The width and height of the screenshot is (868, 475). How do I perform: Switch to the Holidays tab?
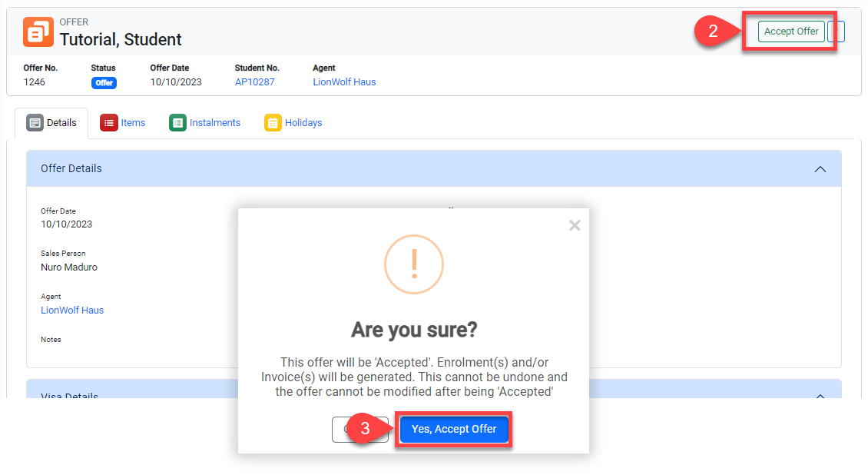pos(293,123)
